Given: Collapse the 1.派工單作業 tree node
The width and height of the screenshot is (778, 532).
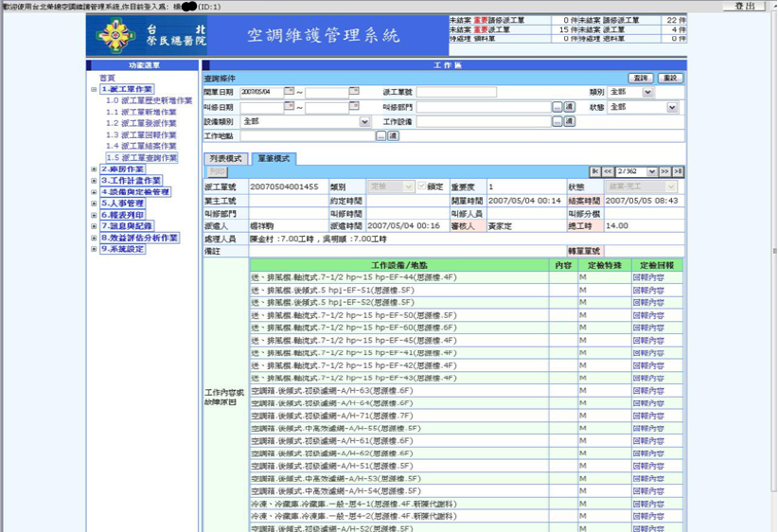Looking at the screenshot, I should pos(94,89).
